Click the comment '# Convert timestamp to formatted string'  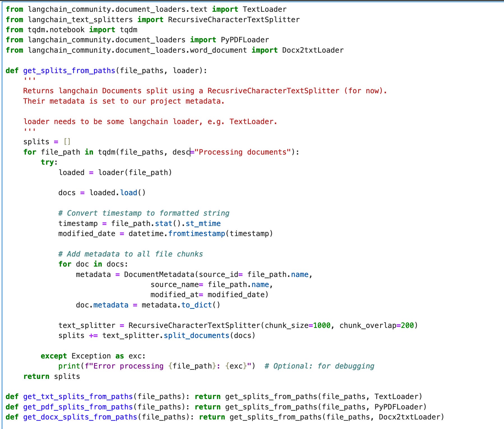point(144,213)
